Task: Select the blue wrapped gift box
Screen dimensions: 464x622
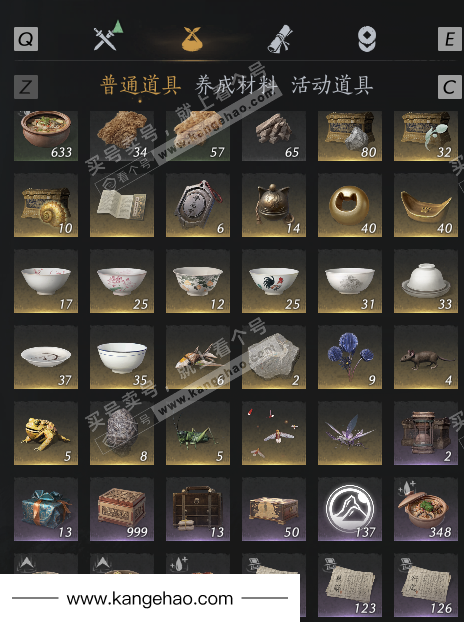Action: [x=46, y=509]
